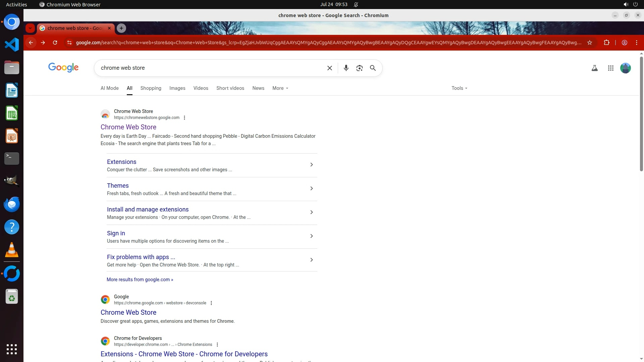The width and height of the screenshot is (644, 362).
Task: Bookmark this page with star icon
Action: (589, 43)
